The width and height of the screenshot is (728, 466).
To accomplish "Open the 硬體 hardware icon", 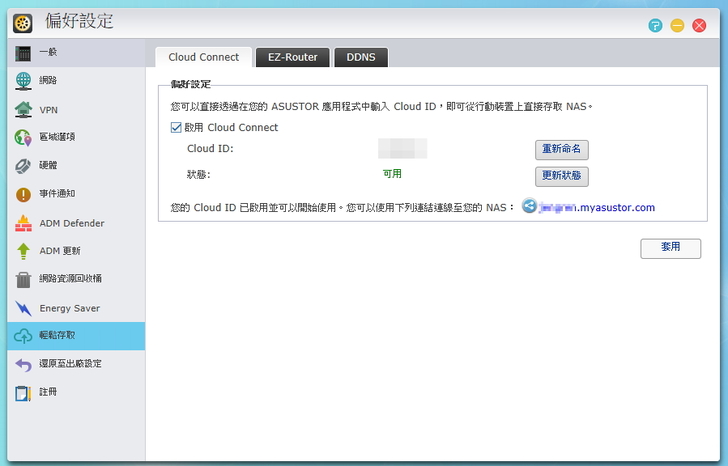I will tap(23, 166).
